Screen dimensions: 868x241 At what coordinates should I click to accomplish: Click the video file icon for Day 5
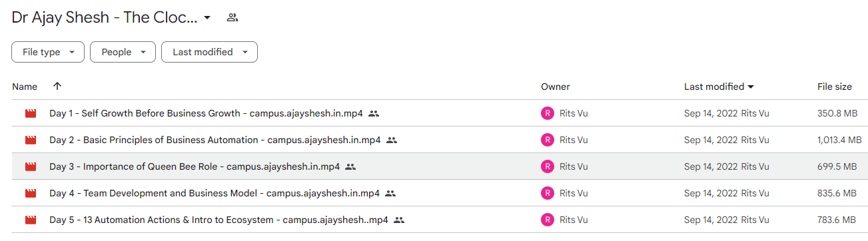pyautogui.click(x=30, y=220)
